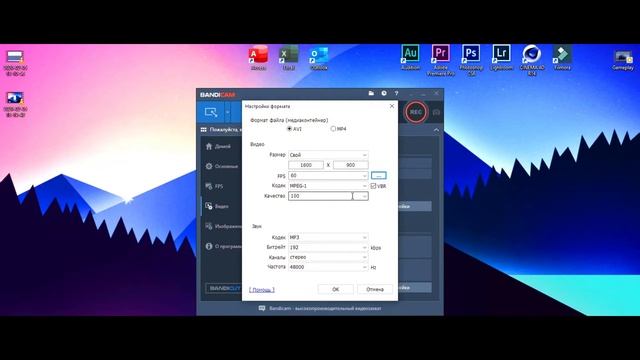This screenshot has width=640, height=360.
Task: Launch Adobe Audition from the desktop
Action: [410, 58]
